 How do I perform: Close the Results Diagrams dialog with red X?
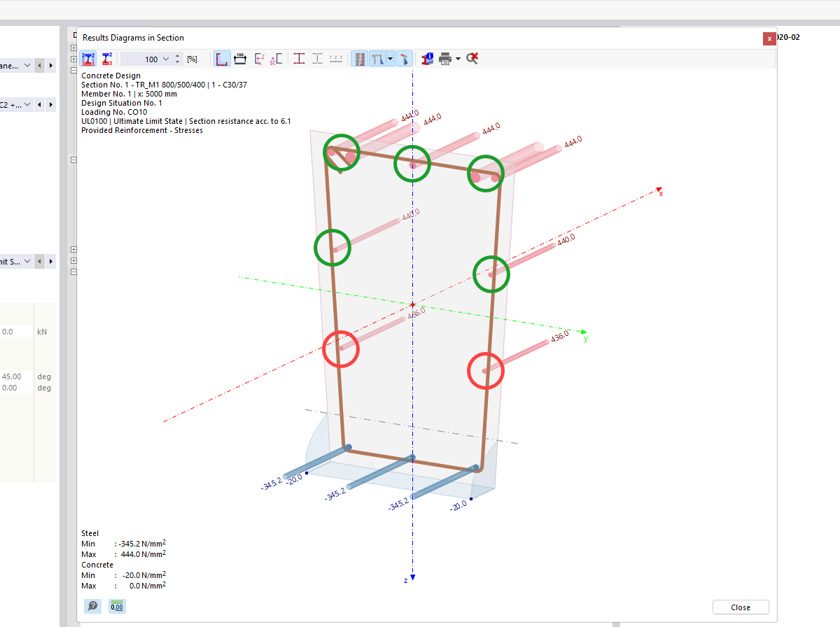click(x=769, y=38)
